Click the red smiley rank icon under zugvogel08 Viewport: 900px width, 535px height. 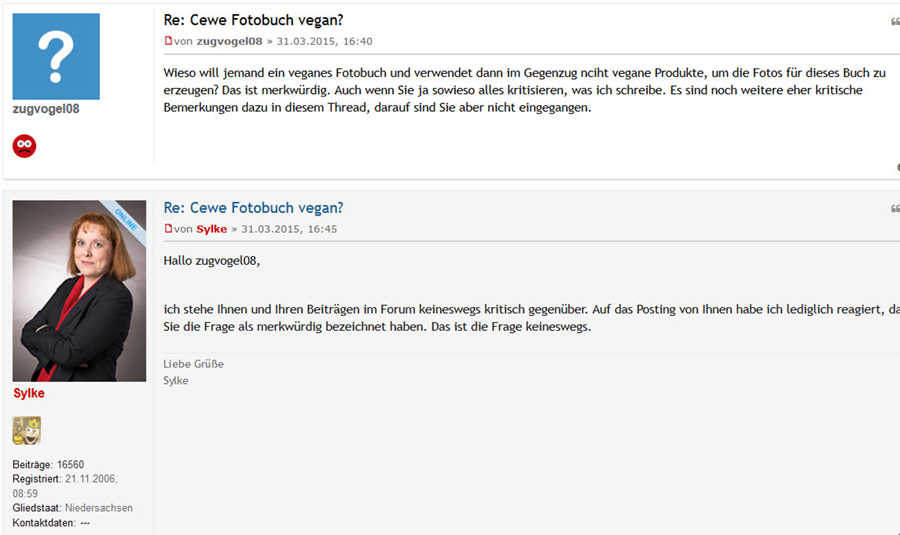24,146
